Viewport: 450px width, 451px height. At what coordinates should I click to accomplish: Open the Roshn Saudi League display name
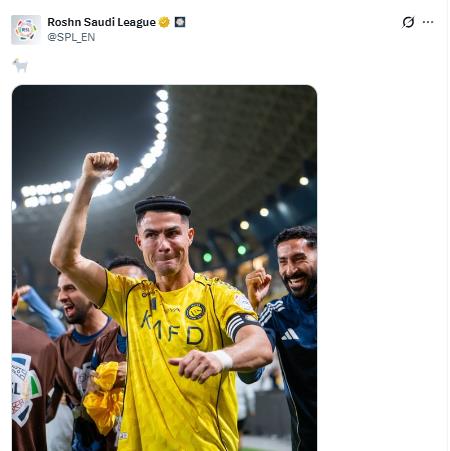101,22
